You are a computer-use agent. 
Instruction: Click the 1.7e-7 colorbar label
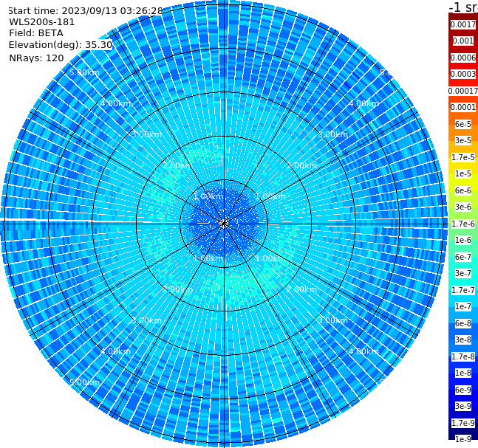463,290
